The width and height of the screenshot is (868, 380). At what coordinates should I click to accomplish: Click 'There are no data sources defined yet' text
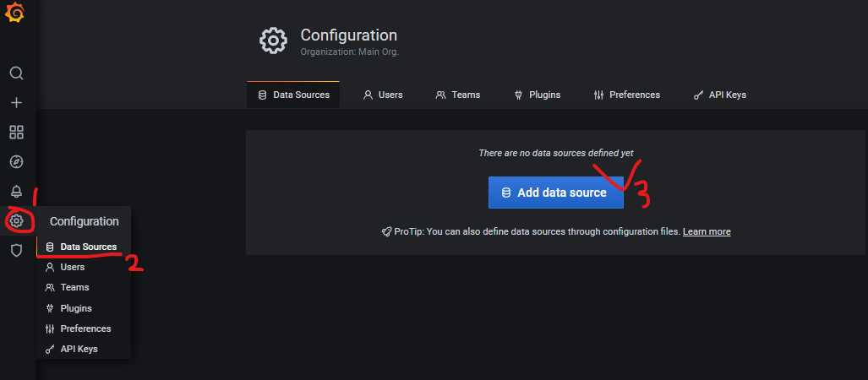(556, 153)
